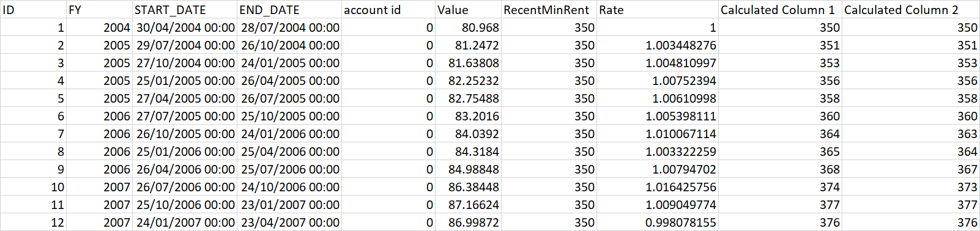This screenshot has height=231, width=980.
Task: Select FY cell 2004
Action: tap(99, 28)
